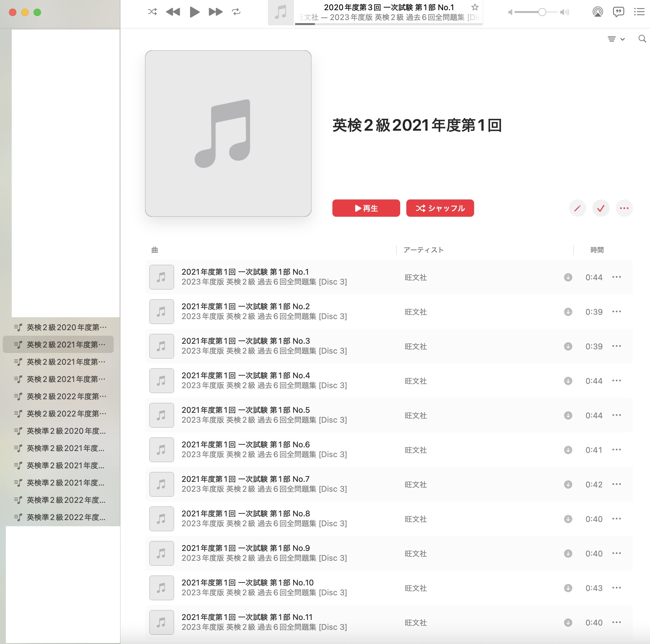The height and width of the screenshot is (644, 650).
Task: Download the No.8 track
Action: point(568,519)
